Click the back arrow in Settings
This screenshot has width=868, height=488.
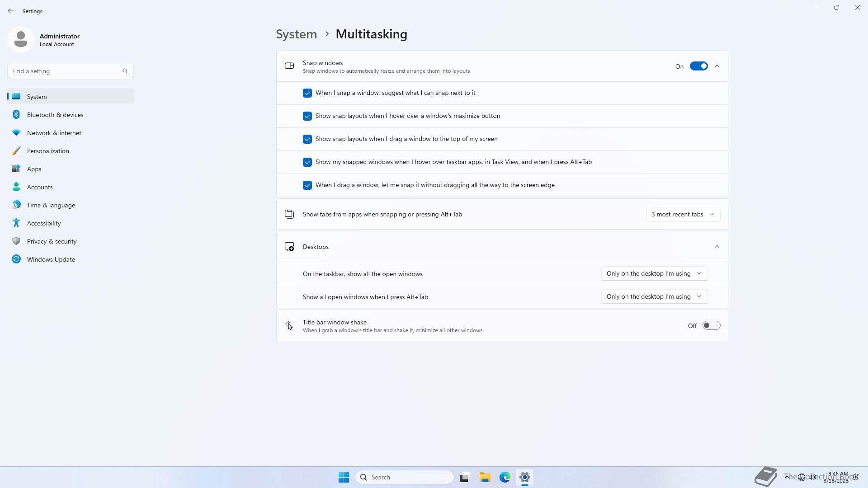(x=11, y=11)
